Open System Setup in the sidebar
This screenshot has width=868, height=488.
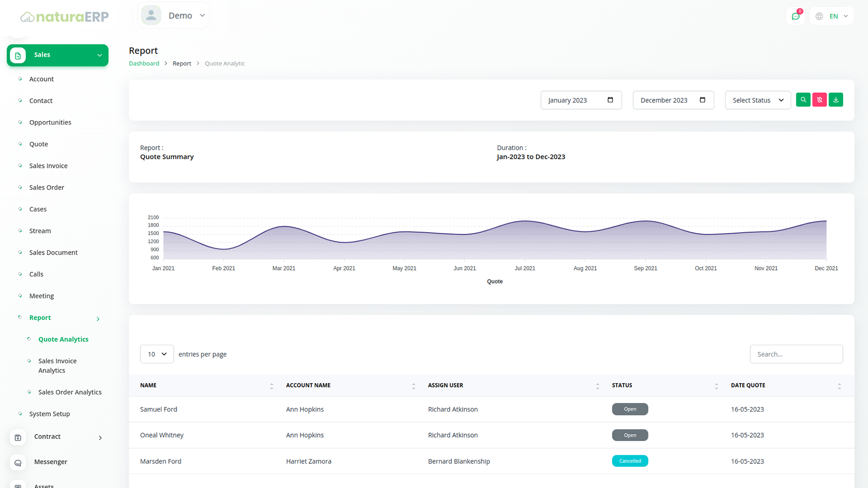[x=49, y=414]
